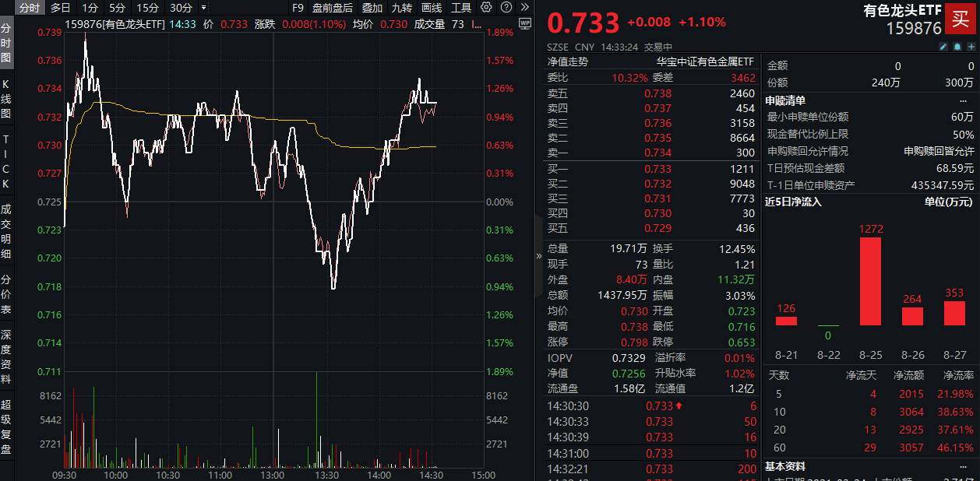Click the WP indicator icon on chart
The image size is (980, 481).
click(526, 24)
